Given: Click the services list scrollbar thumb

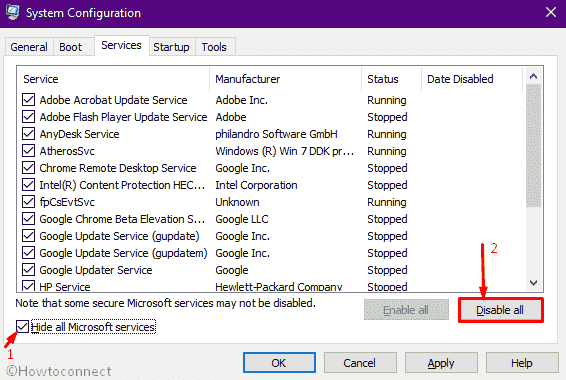Looking at the screenshot, I should point(533,145).
